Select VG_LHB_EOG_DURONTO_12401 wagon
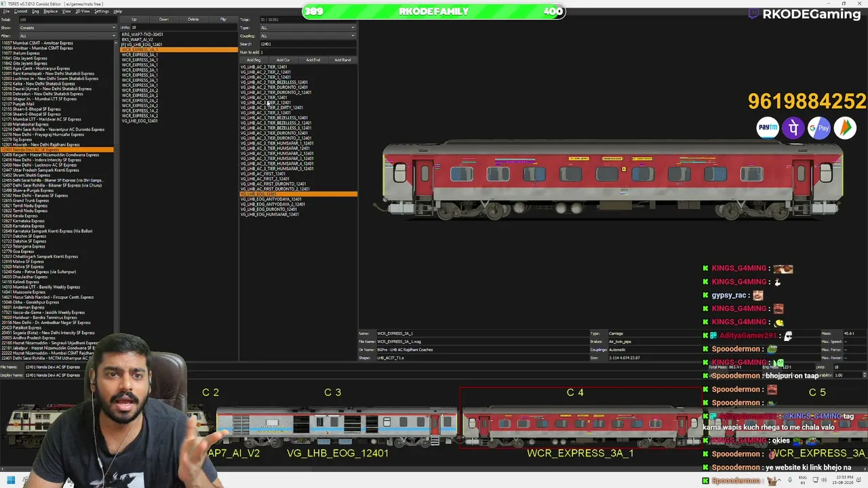 click(x=269, y=209)
